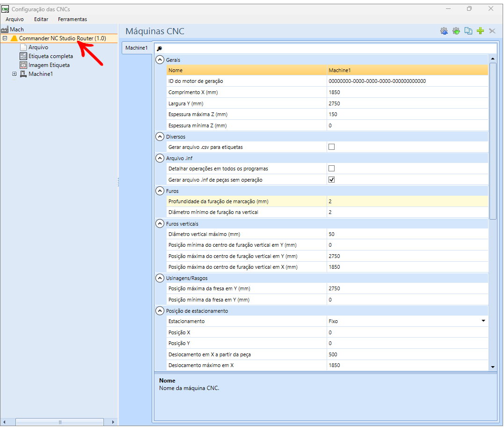The image size is (504, 427).
Task: Expand the Machine1 tree node
Action: tap(14, 74)
